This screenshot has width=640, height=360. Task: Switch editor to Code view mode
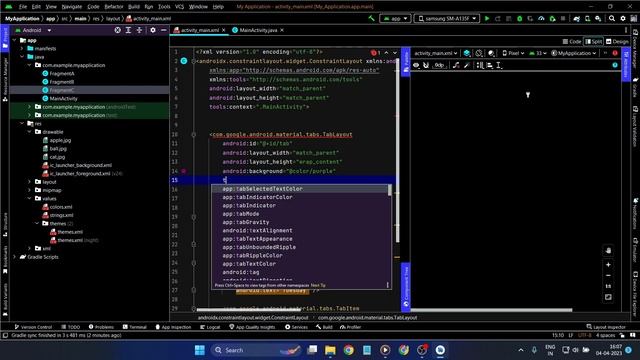point(572,41)
